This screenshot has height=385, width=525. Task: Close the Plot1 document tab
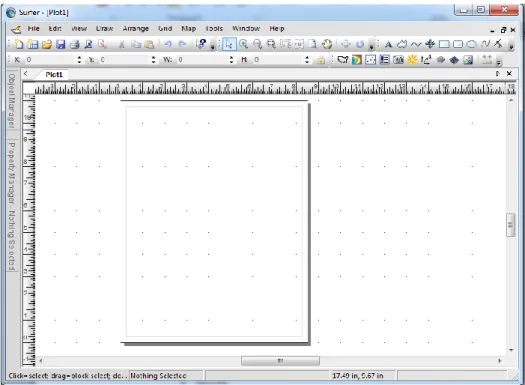point(509,74)
